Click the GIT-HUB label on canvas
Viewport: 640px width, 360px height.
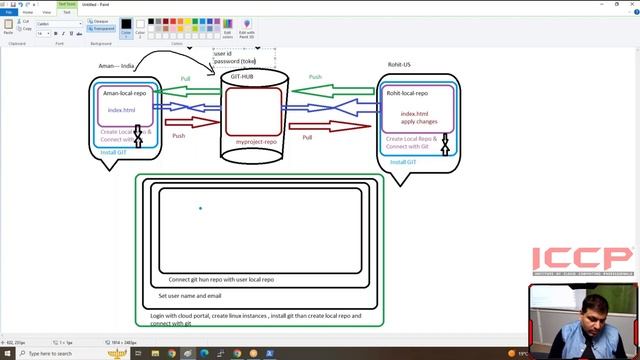pos(242,76)
